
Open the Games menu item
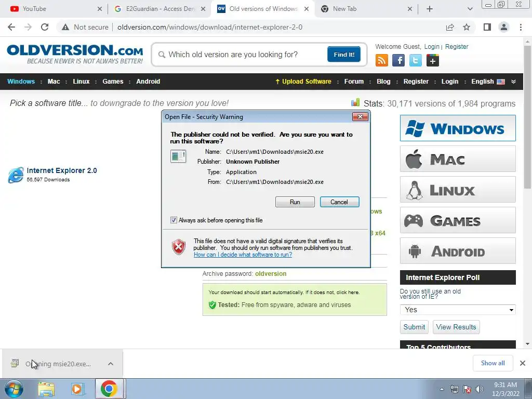point(113,82)
